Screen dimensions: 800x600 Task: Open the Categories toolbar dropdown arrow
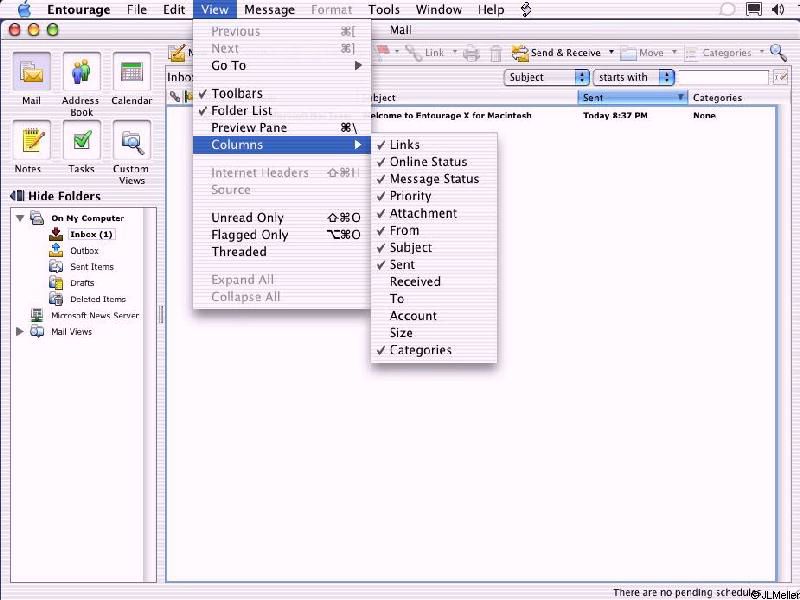pyautogui.click(x=762, y=52)
